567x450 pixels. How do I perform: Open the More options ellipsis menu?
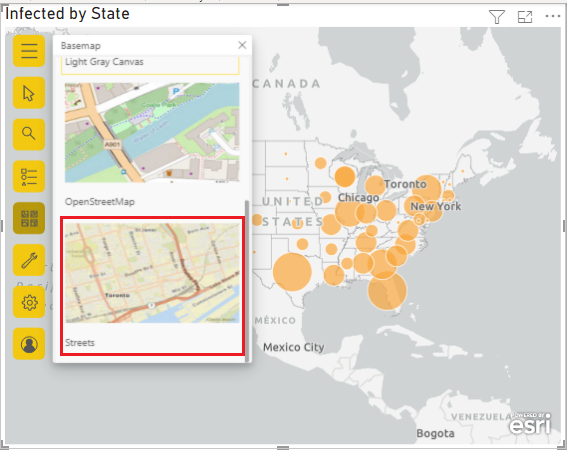(x=553, y=16)
